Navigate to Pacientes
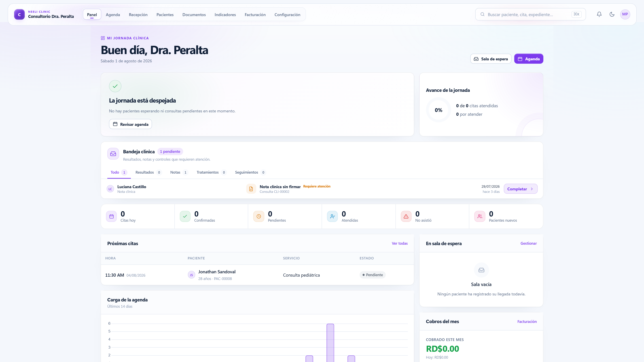644x362 pixels. [x=165, y=15]
